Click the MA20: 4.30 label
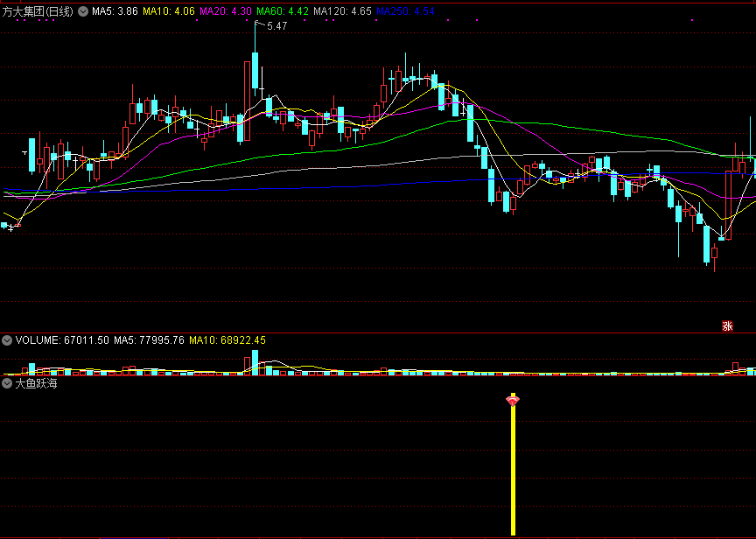 coord(226,11)
